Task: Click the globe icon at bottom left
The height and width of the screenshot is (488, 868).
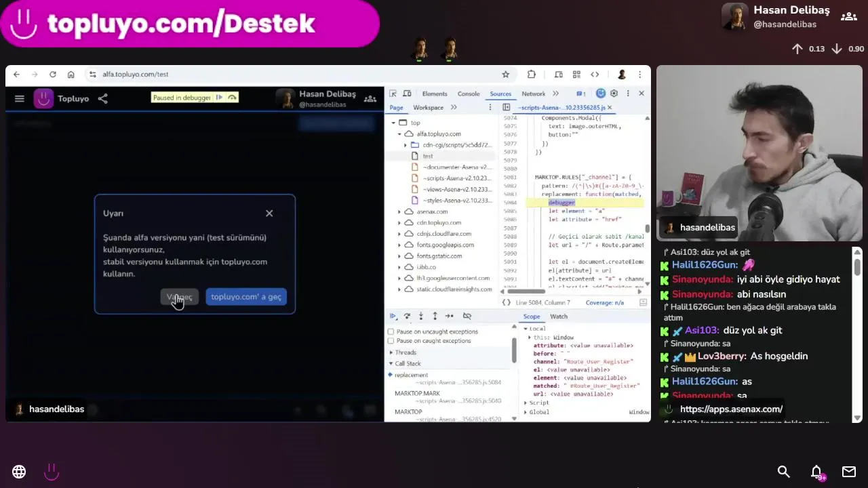Action: (19, 472)
